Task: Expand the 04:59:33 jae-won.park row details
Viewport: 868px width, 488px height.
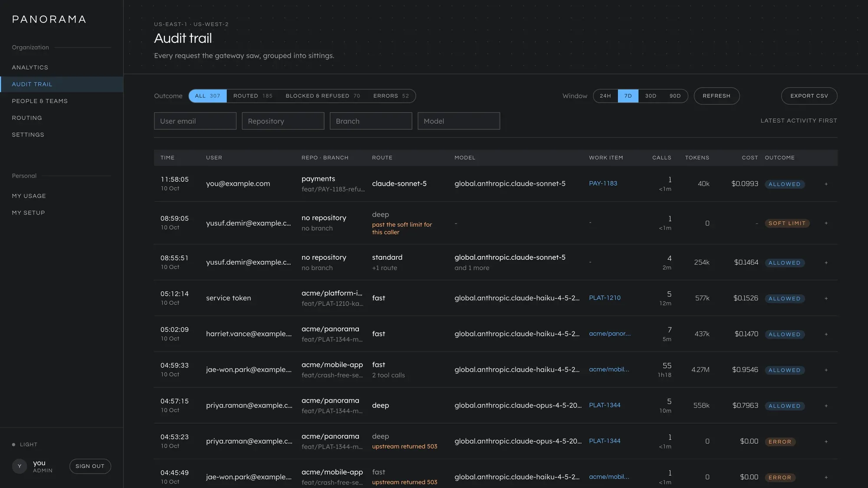Action: (x=826, y=370)
